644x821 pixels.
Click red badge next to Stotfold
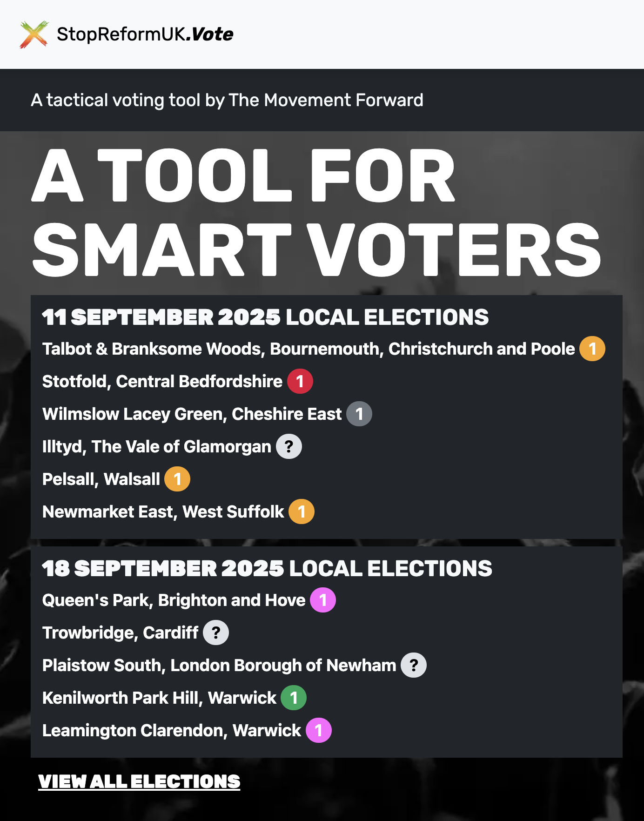pos(300,381)
